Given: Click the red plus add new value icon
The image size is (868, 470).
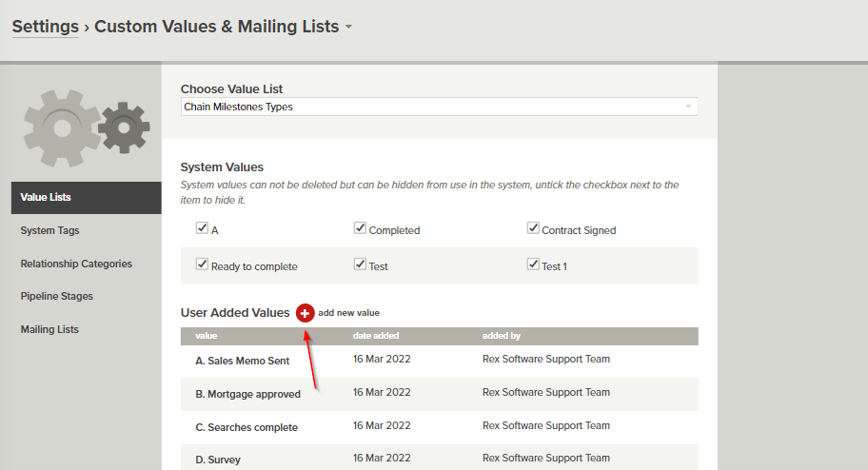Looking at the screenshot, I should [x=305, y=313].
